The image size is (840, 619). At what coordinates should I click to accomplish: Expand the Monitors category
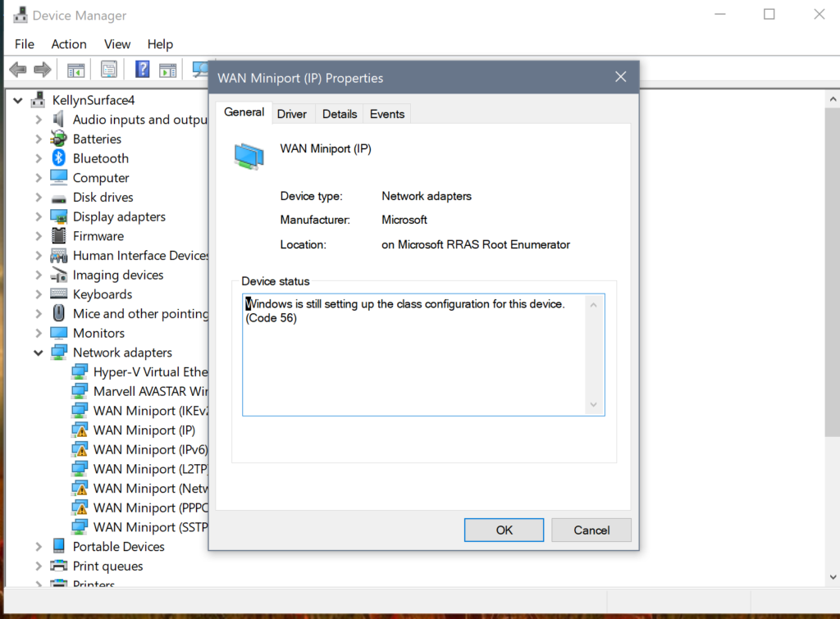(38, 333)
